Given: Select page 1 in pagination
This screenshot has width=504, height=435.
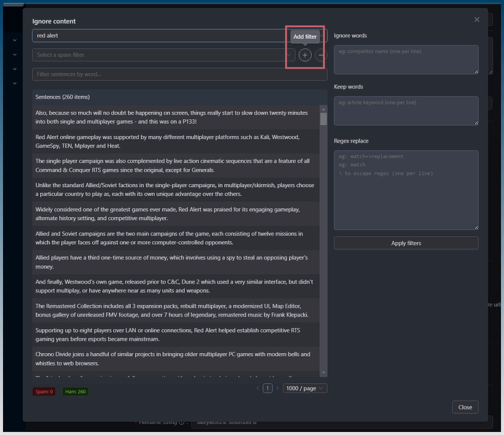Looking at the screenshot, I should (x=267, y=388).
